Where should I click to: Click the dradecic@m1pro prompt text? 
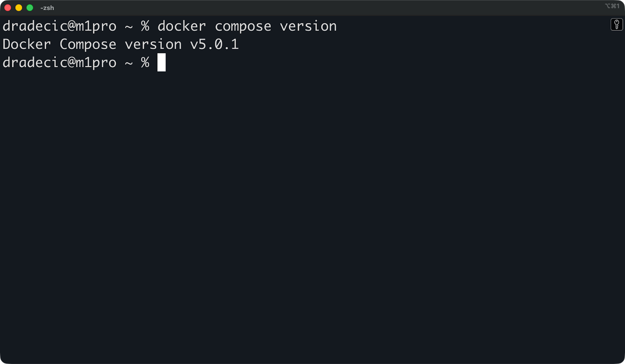point(59,62)
